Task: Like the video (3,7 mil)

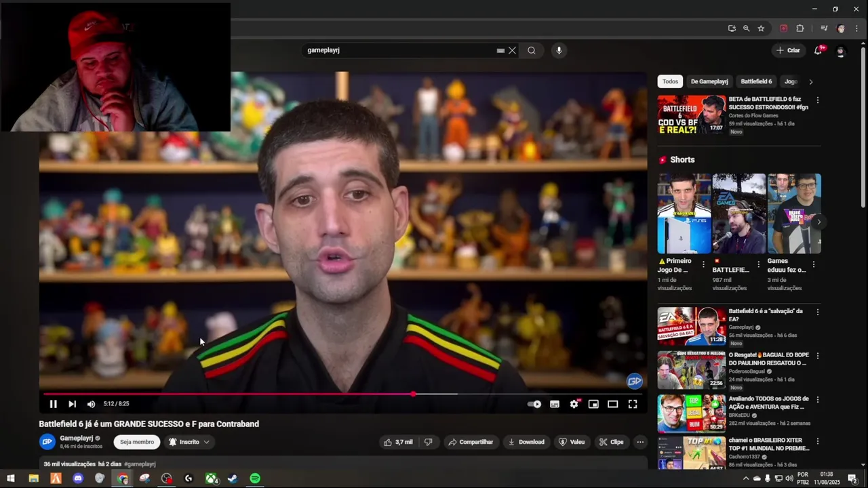Action: click(398, 442)
